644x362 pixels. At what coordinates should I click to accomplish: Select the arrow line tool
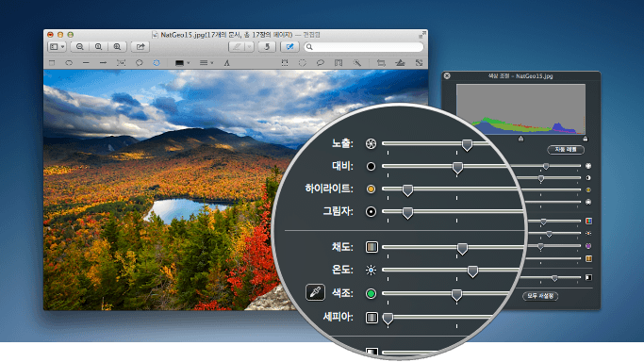click(103, 63)
